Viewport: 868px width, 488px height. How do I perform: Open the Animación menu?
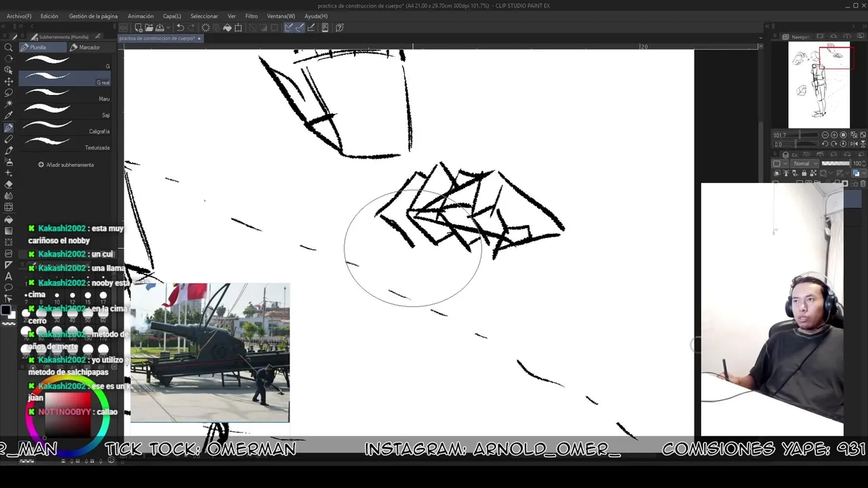[140, 16]
